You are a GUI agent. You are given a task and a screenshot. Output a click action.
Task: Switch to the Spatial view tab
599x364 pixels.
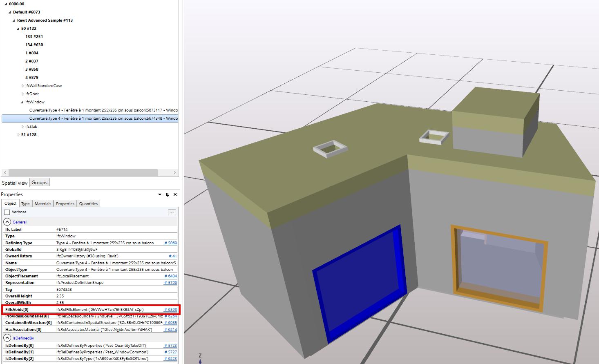coord(15,183)
